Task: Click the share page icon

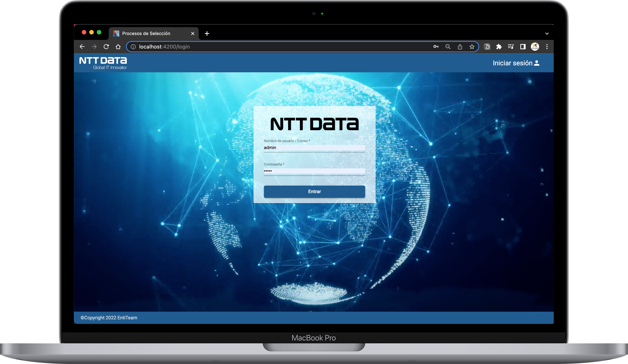Action: tap(460, 47)
